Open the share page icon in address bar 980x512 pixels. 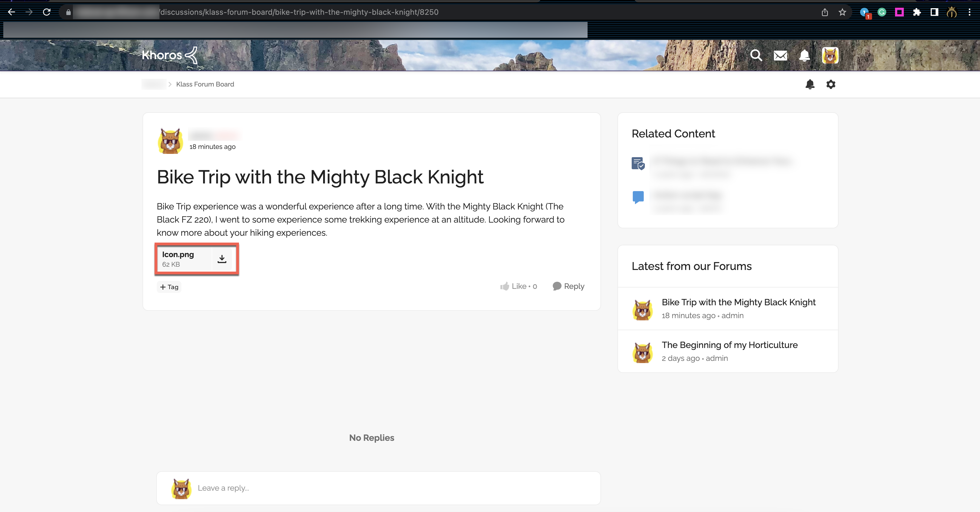tap(824, 12)
